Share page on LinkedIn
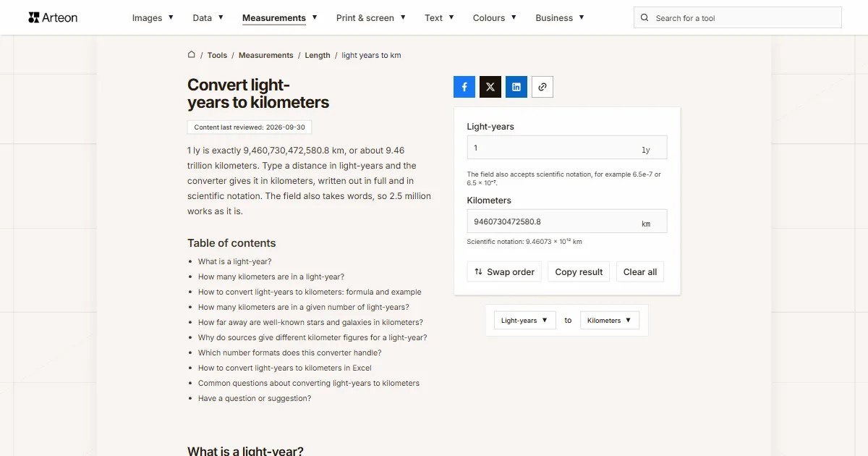Screen dimensions: 868x456 pos(516,87)
